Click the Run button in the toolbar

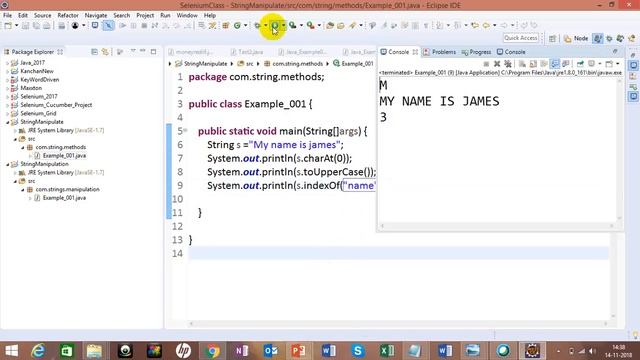275,25
